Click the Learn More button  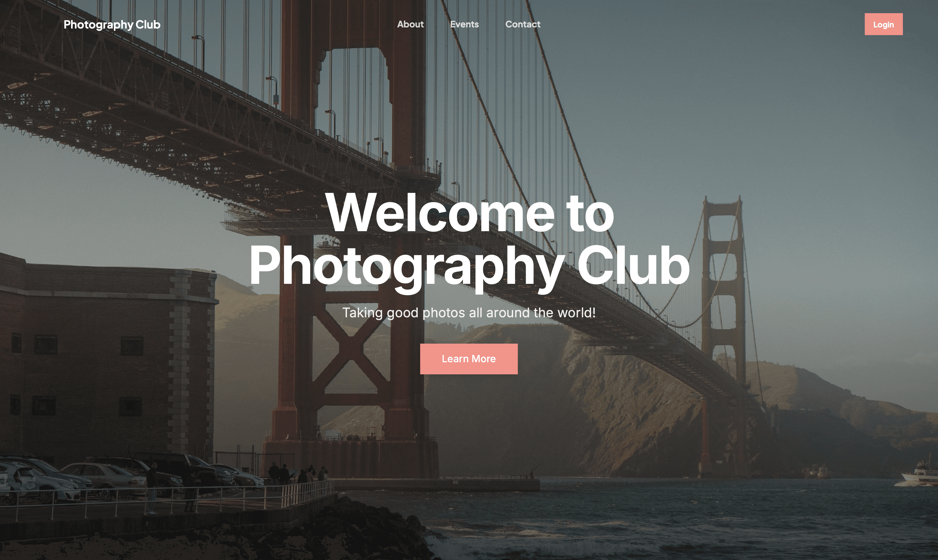[x=469, y=359]
